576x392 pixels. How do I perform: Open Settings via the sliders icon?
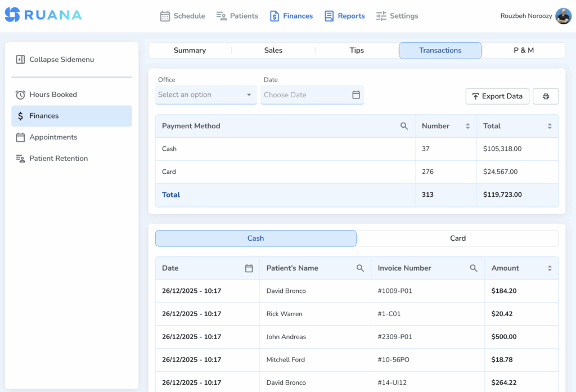coord(380,16)
